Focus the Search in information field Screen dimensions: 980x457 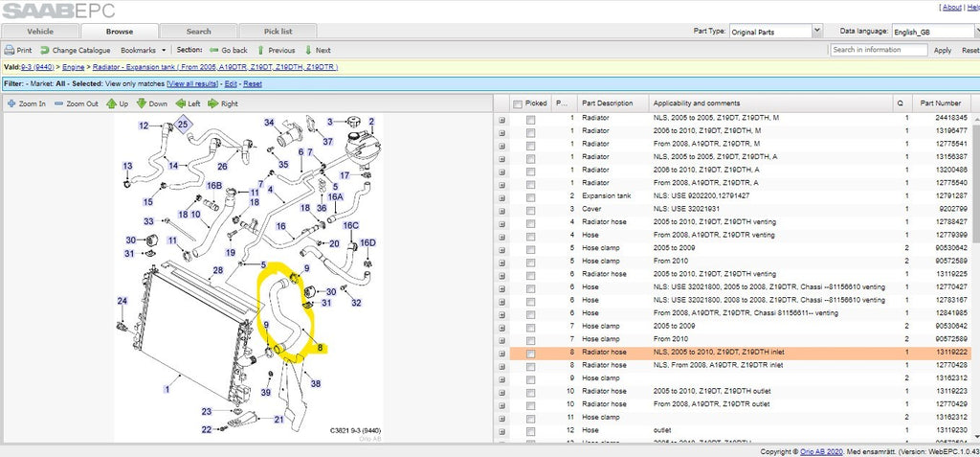click(x=880, y=50)
